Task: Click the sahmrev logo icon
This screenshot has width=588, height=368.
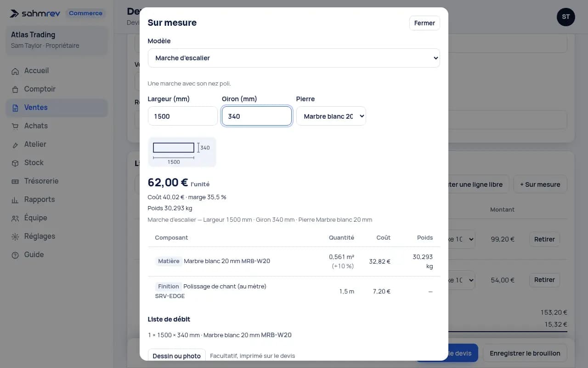Action: (15, 13)
